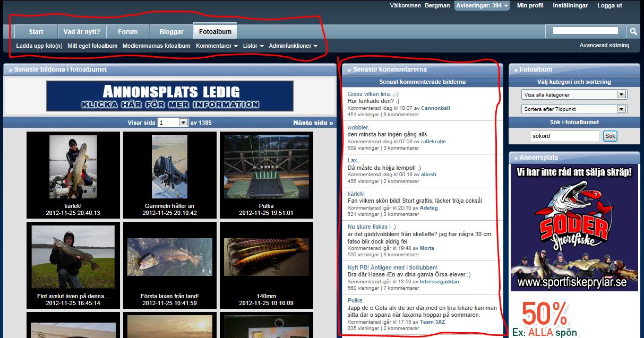
Task: Open the Visa alla kategorier dropdown
Action: (x=621, y=95)
